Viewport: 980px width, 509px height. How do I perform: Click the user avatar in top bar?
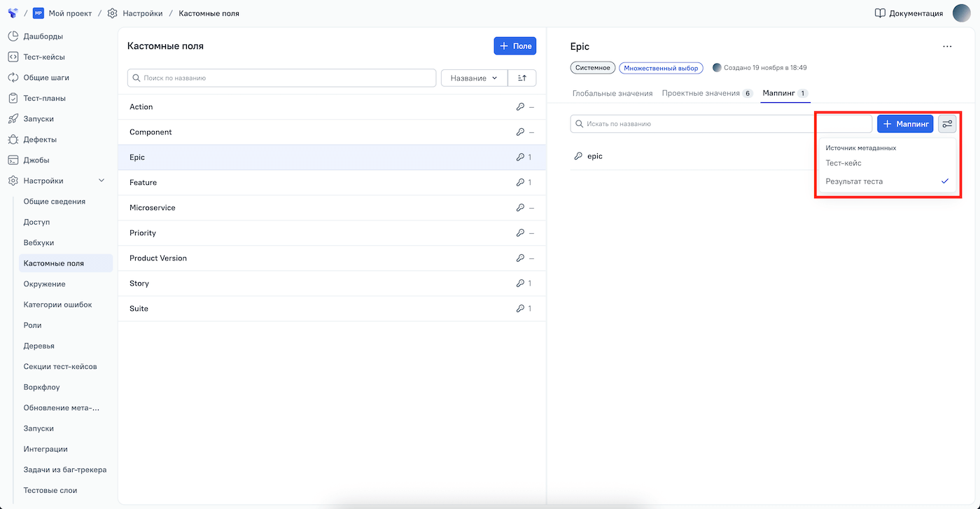(x=962, y=13)
